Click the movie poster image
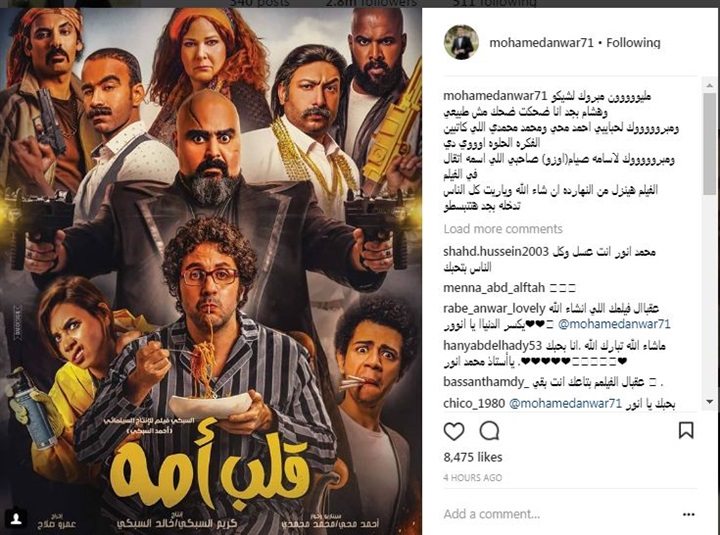The image size is (720, 535). click(x=211, y=271)
